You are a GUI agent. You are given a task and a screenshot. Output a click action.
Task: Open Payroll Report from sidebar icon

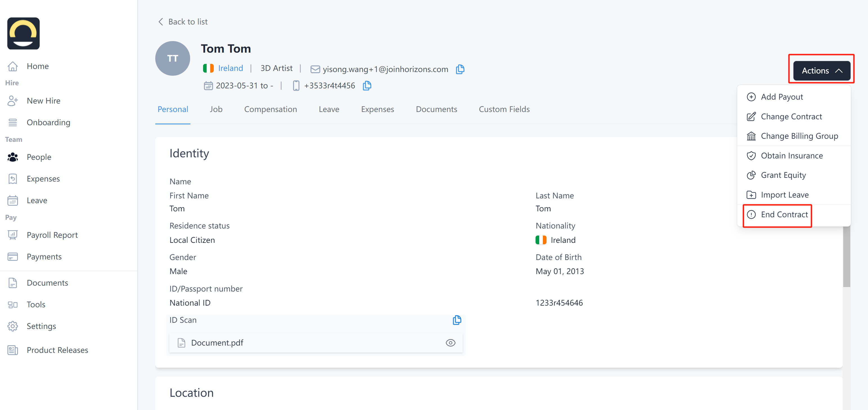(13, 235)
